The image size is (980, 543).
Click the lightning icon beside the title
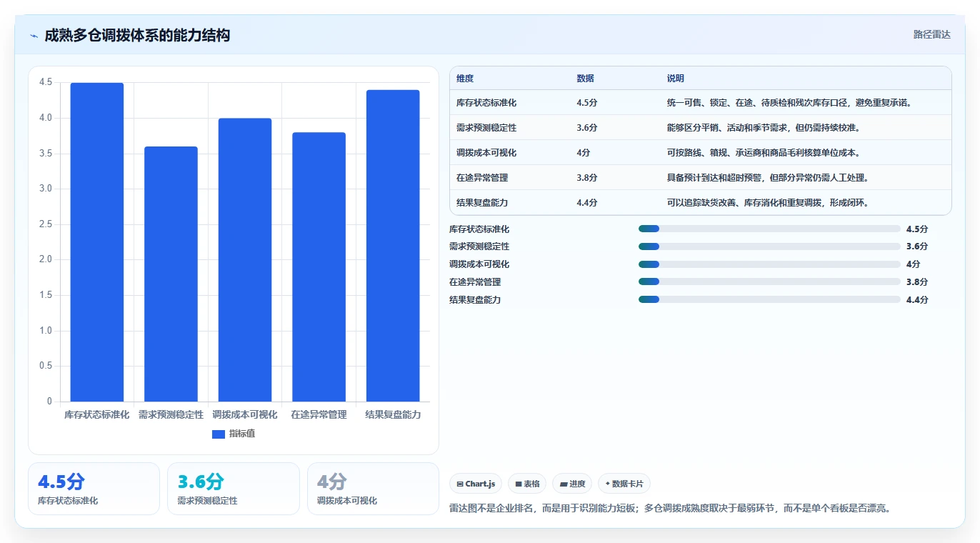coord(34,35)
